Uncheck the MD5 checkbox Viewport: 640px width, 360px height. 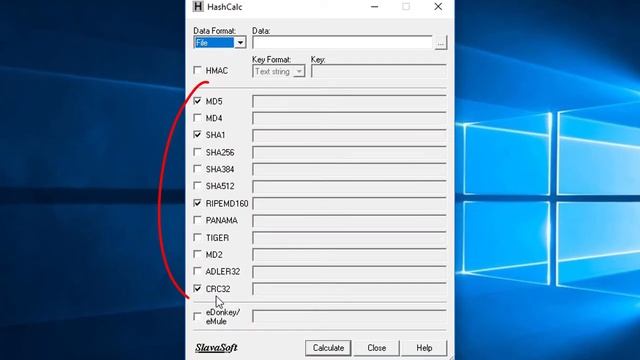pyautogui.click(x=198, y=101)
